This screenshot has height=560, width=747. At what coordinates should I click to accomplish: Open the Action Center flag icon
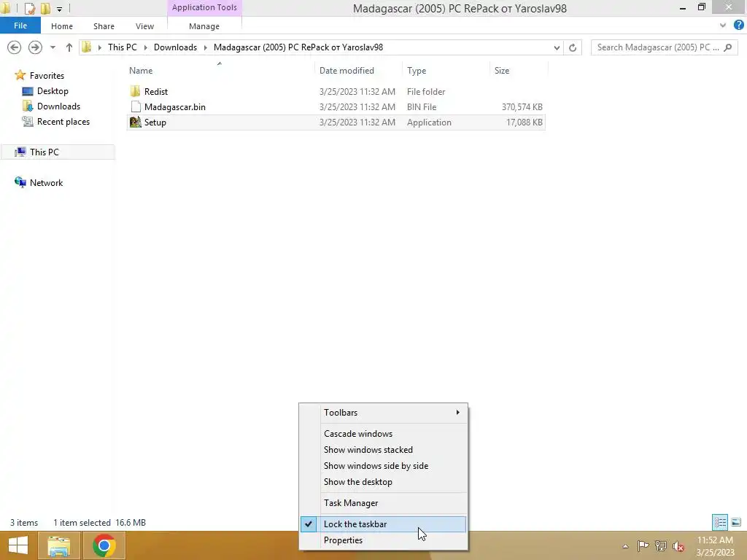point(643,545)
